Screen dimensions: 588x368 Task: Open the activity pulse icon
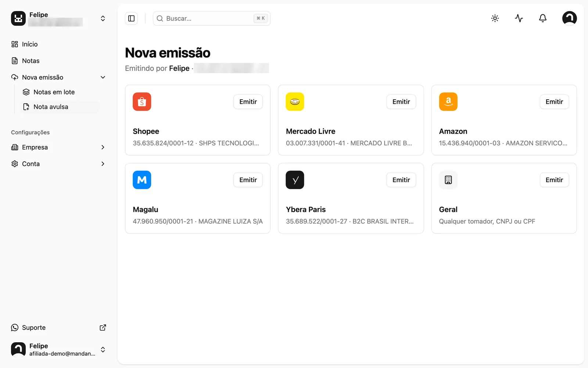519,18
